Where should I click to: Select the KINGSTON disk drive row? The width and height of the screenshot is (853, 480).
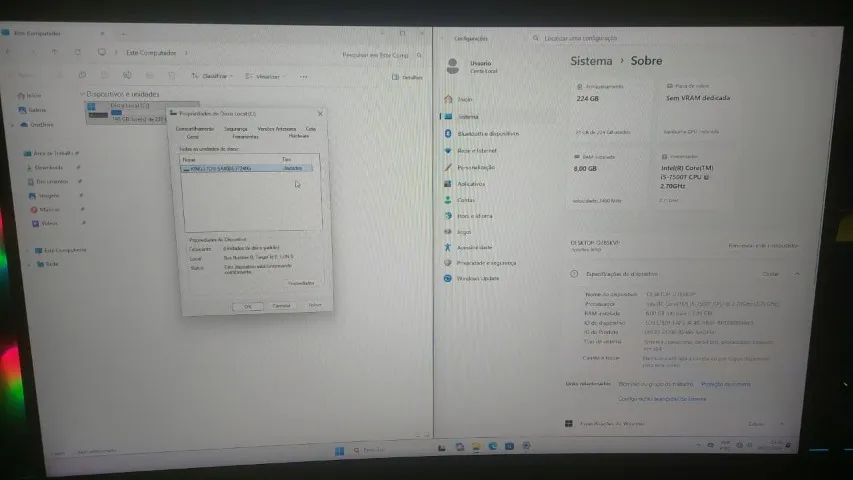pos(246,169)
